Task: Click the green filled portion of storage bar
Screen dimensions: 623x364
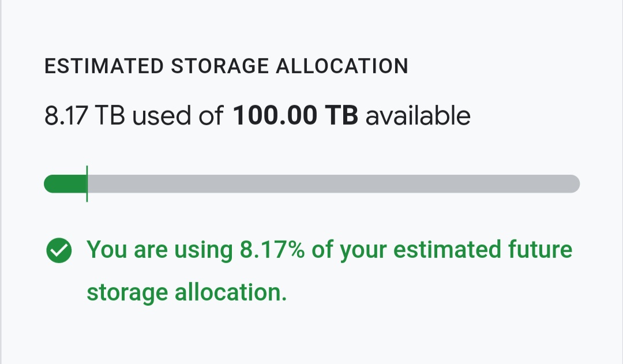Action: coord(65,184)
